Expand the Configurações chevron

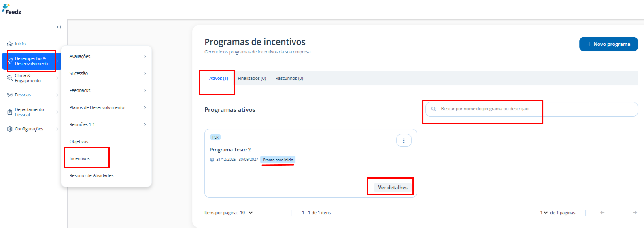point(57,129)
